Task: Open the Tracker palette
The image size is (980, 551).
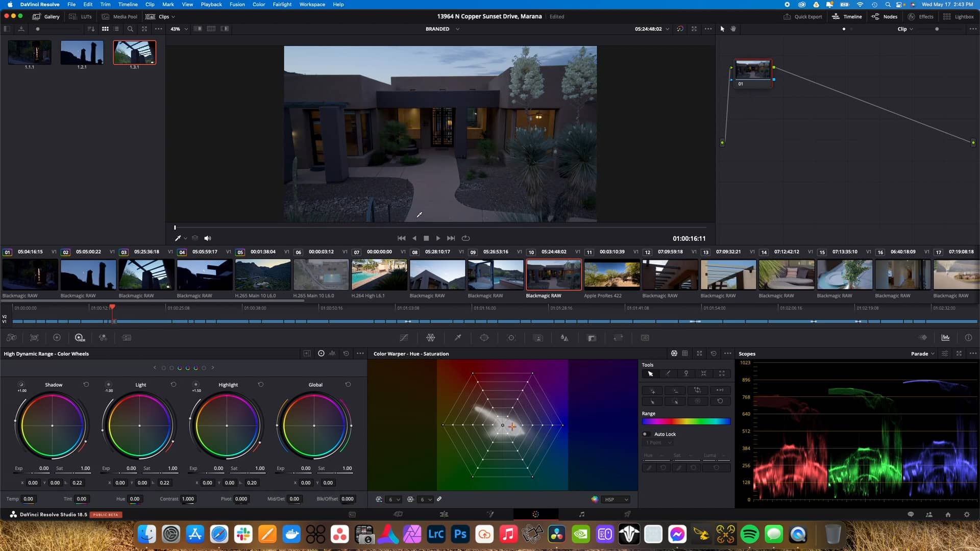Action: (511, 337)
